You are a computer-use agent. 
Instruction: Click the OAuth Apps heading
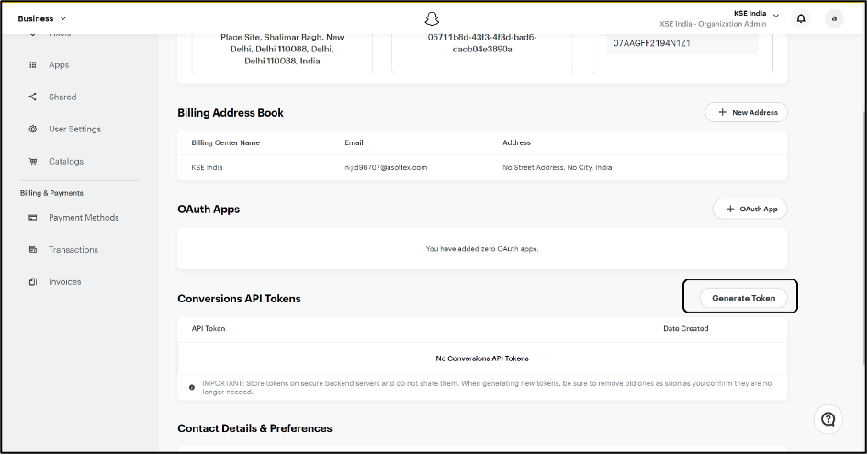point(209,210)
